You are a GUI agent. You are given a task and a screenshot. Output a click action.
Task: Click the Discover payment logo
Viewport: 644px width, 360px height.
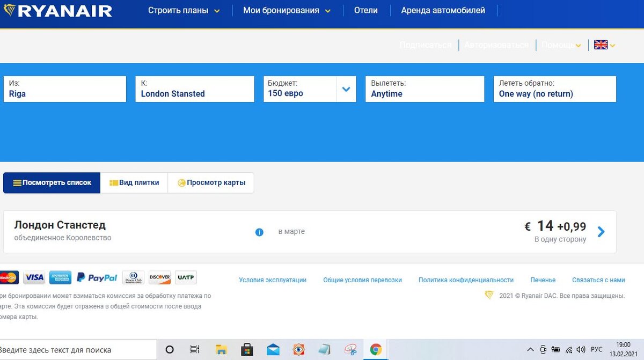tap(159, 277)
